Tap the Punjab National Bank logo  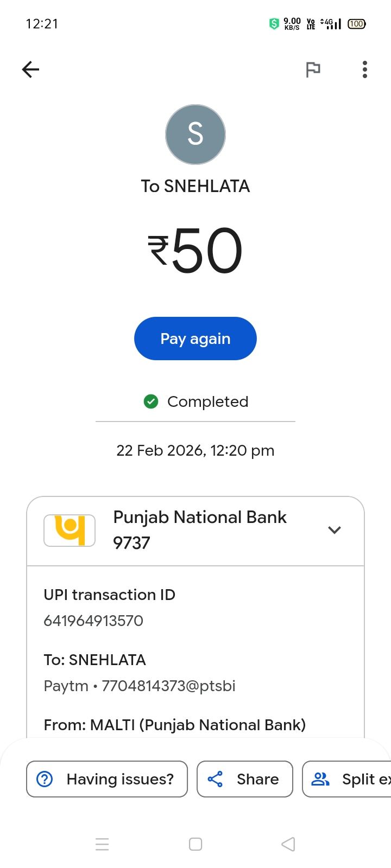pyautogui.click(x=70, y=530)
